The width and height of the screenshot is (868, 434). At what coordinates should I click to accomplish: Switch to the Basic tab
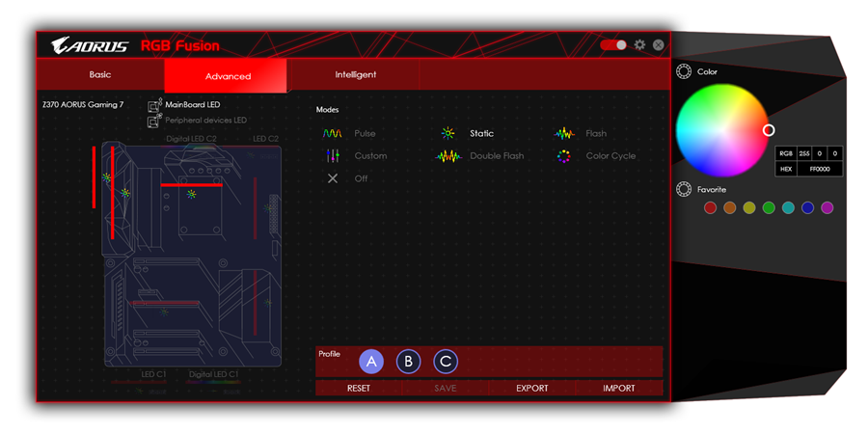click(100, 75)
